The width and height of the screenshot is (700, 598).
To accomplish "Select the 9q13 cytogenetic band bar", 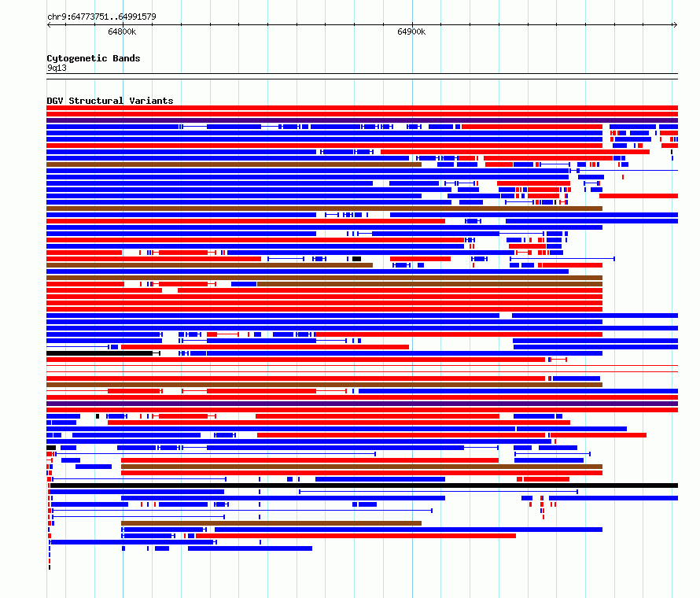I will (x=362, y=76).
